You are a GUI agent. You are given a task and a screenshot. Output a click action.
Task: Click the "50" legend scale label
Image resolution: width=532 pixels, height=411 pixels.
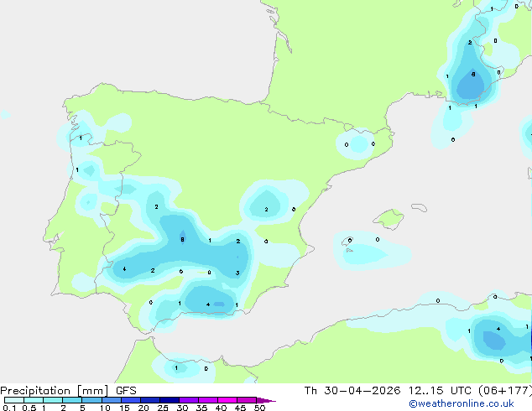tap(259, 408)
